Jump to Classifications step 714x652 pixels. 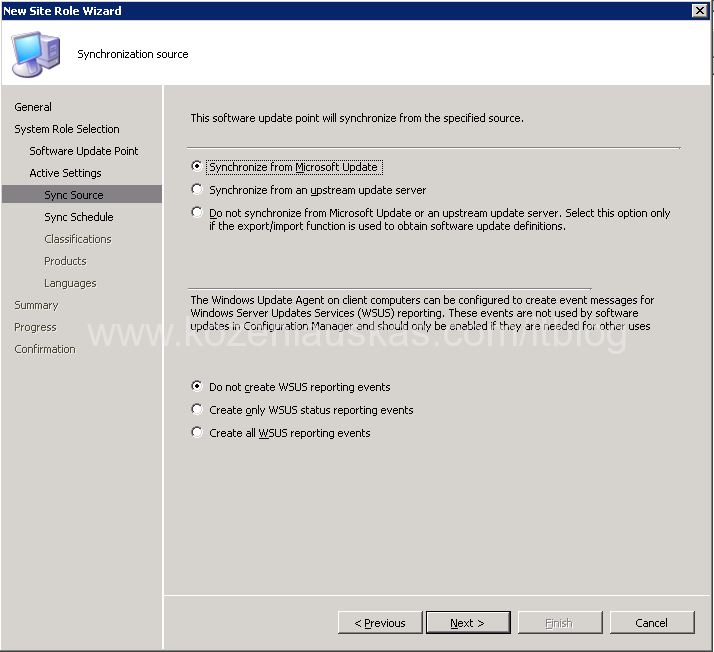pyautogui.click(x=78, y=239)
